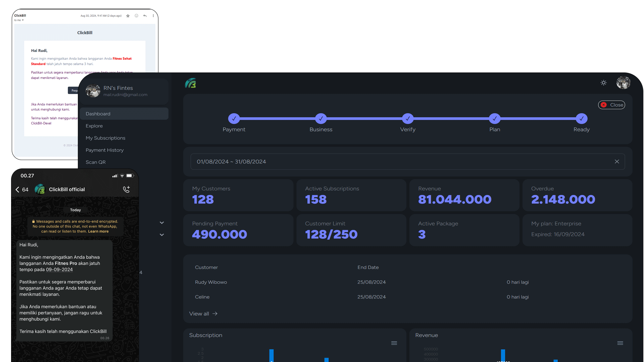This screenshot has height=362, width=644.
Task: Click Learn more in WhatsApp encryption notice
Action: pos(98,231)
